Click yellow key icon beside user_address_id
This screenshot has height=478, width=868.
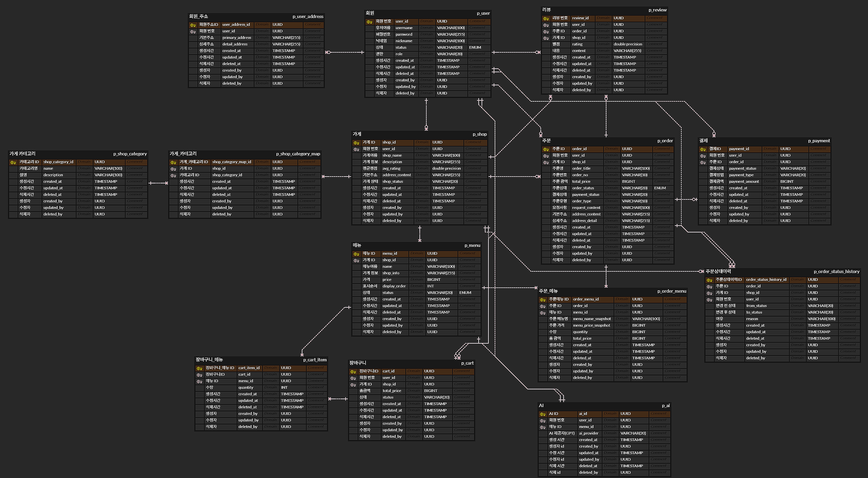(193, 25)
